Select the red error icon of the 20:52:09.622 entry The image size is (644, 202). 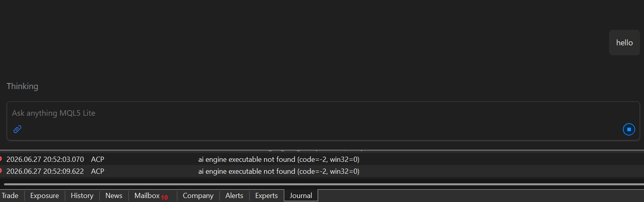1,171
